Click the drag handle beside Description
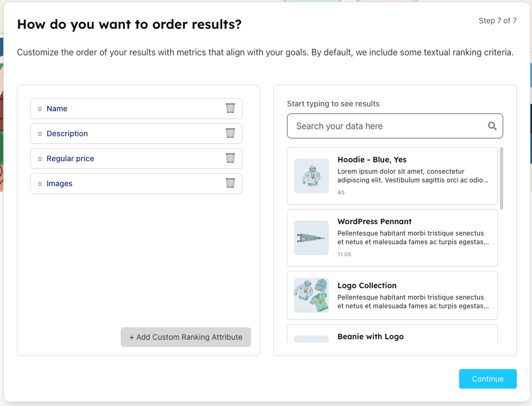Image resolution: width=532 pixels, height=406 pixels. [40, 134]
